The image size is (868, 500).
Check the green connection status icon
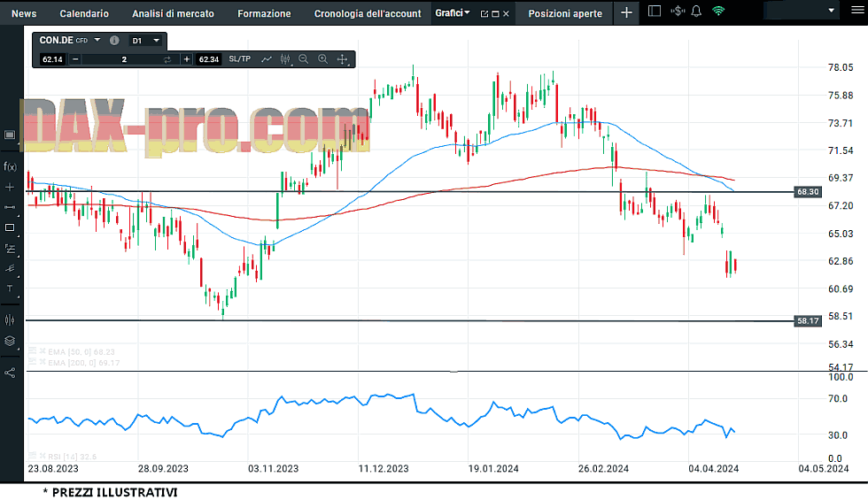pos(718,11)
